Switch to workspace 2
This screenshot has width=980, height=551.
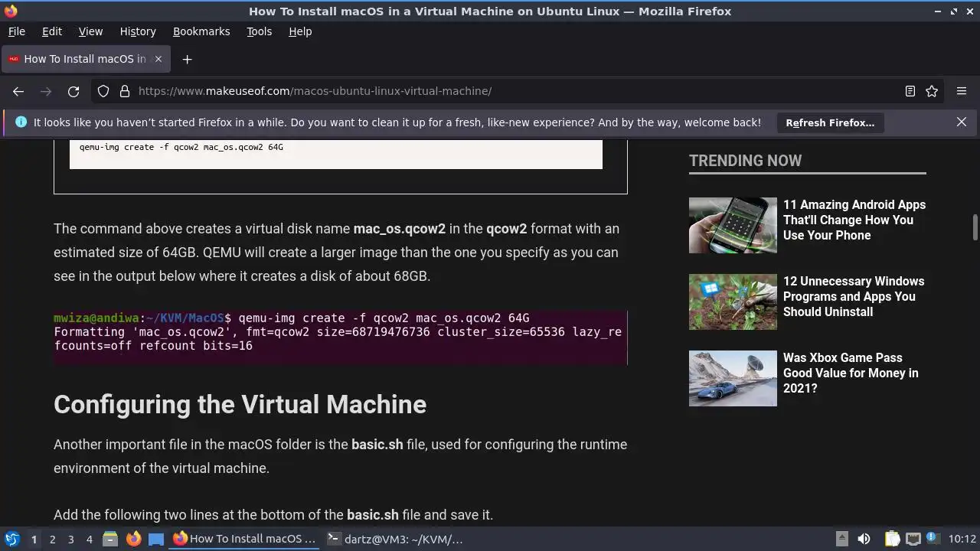click(52, 540)
